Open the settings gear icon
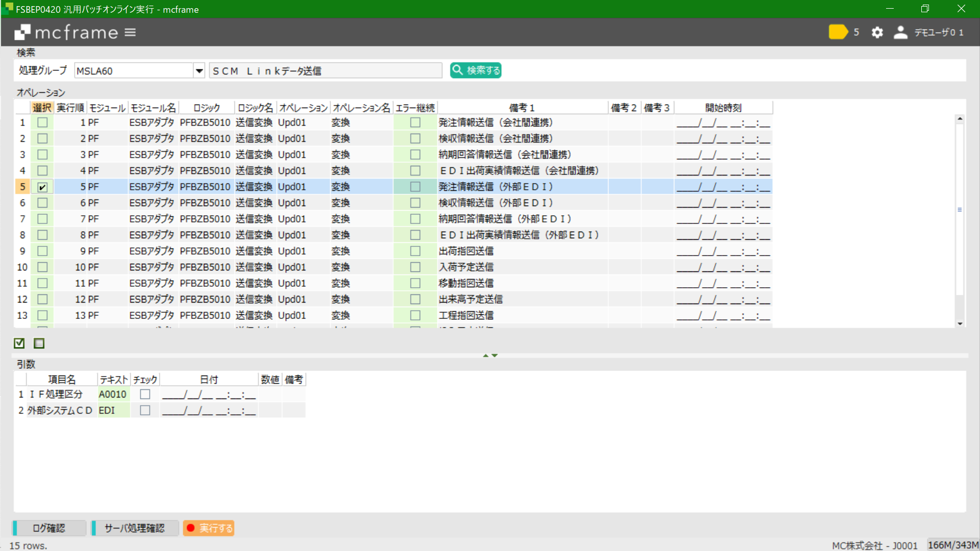The image size is (980, 551). [877, 32]
